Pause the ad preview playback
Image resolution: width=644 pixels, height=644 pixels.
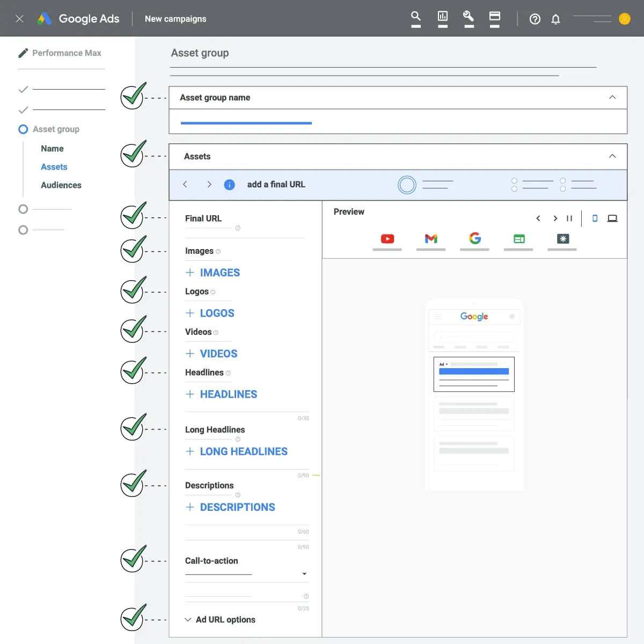point(569,218)
